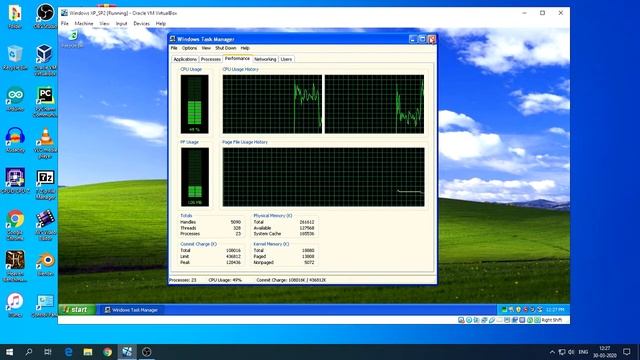The width and height of the screenshot is (640, 360).
Task: Switch to Chrome in the taskbar
Action: pos(107,352)
